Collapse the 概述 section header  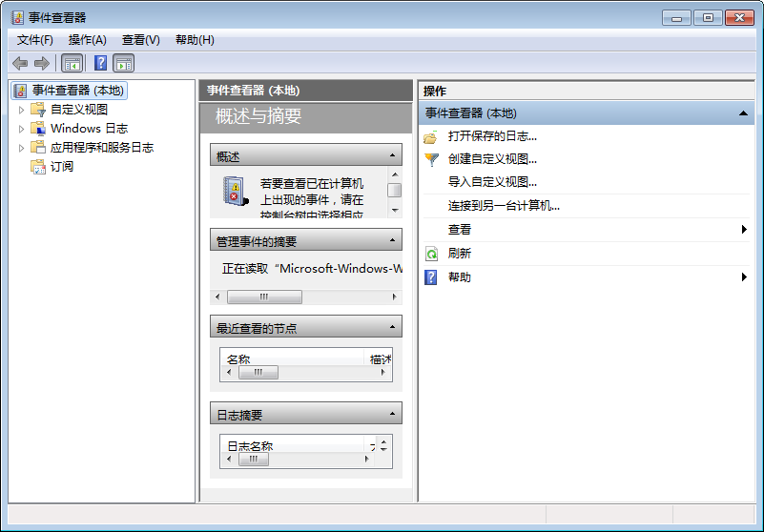pos(392,155)
